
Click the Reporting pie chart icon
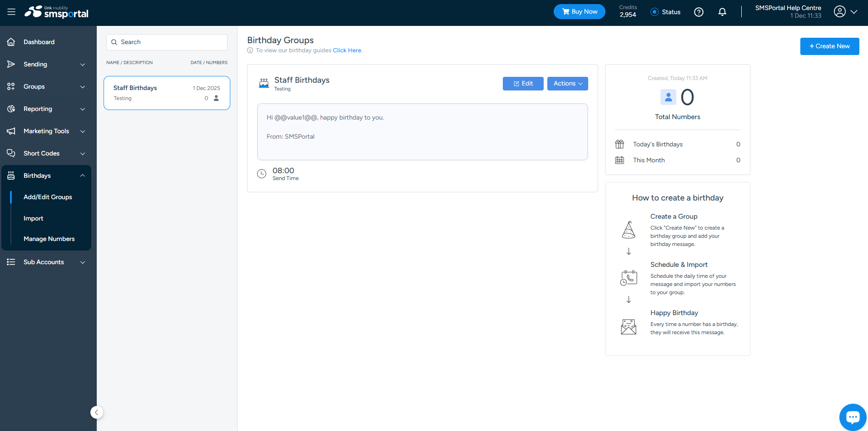11,109
